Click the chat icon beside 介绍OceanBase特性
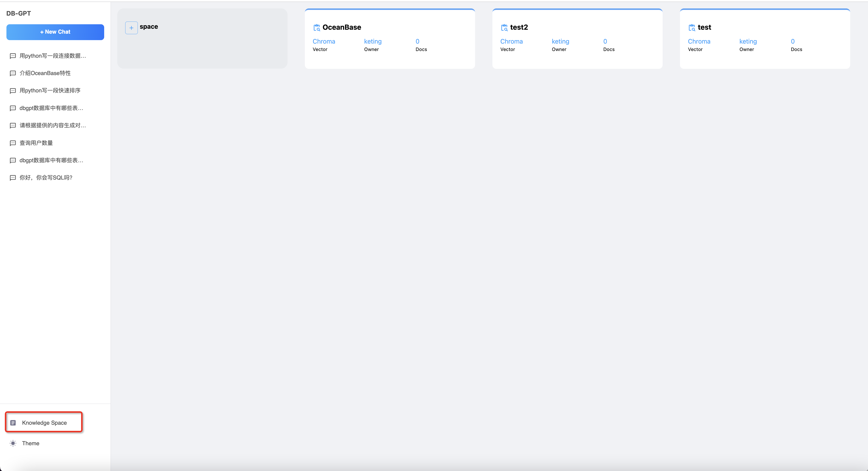Image resolution: width=868 pixels, height=471 pixels. click(x=13, y=73)
